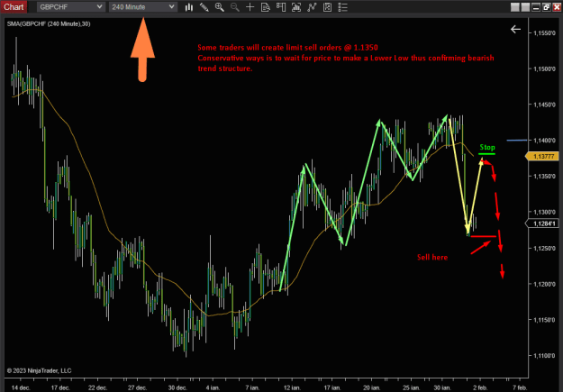Click the 17 dec. date label
Image resolution: width=563 pixels, height=392 pixels.
click(60, 387)
